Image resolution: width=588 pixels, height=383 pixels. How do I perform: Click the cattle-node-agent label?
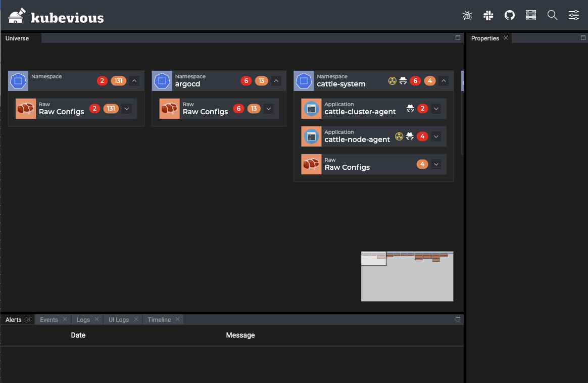(357, 139)
